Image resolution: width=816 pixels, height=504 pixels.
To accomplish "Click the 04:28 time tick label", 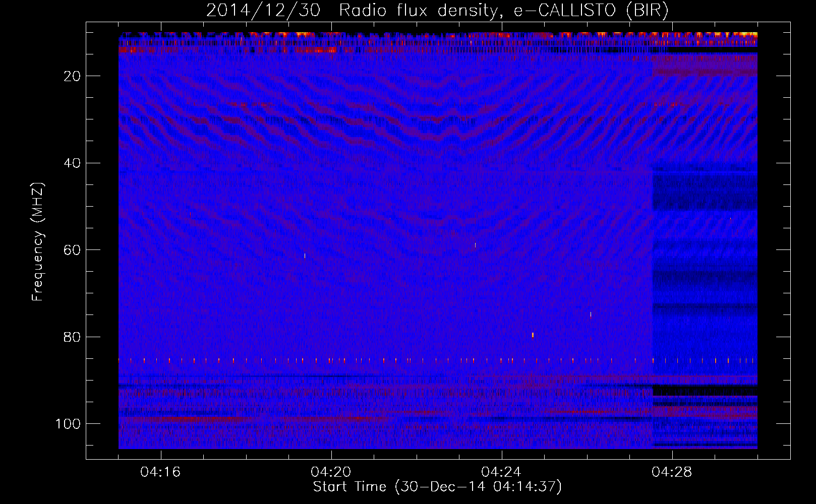I will coord(672,472).
